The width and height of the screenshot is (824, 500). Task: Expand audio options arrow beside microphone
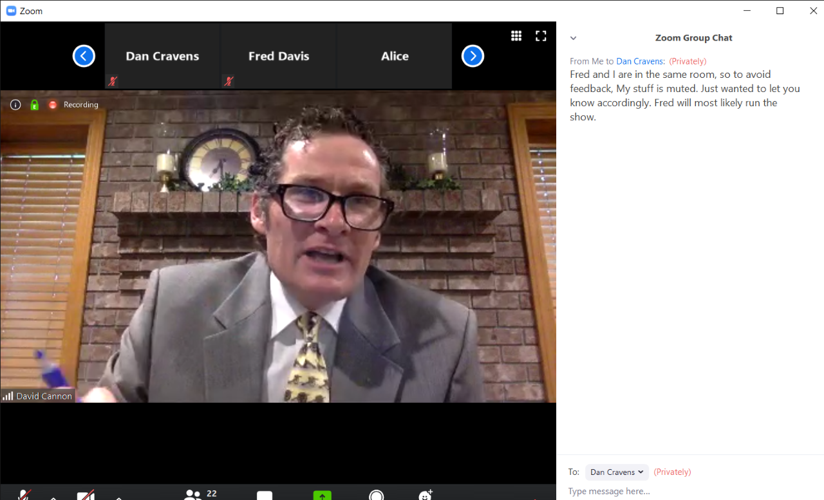coord(53,496)
